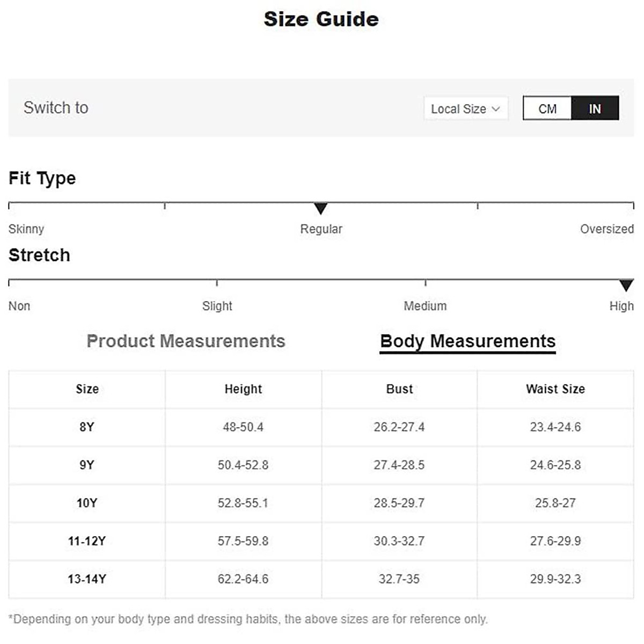The width and height of the screenshot is (644, 644).
Task: Switch units to CM
Action: [547, 108]
